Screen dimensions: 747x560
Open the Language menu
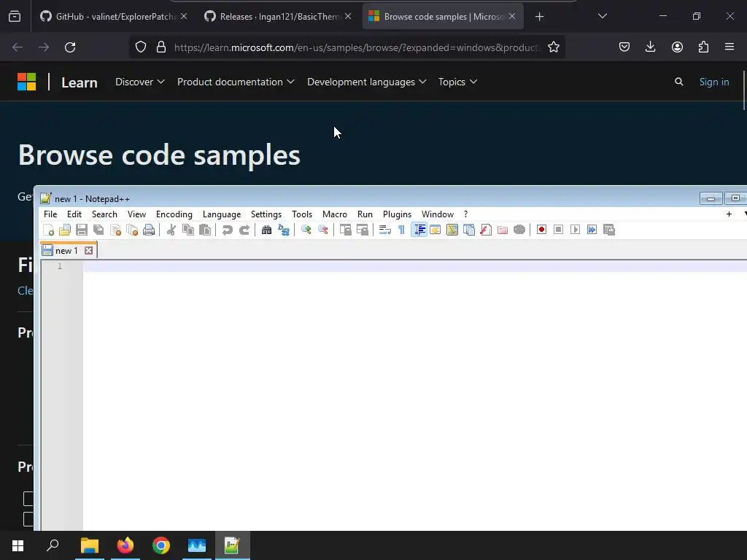click(x=222, y=214)
